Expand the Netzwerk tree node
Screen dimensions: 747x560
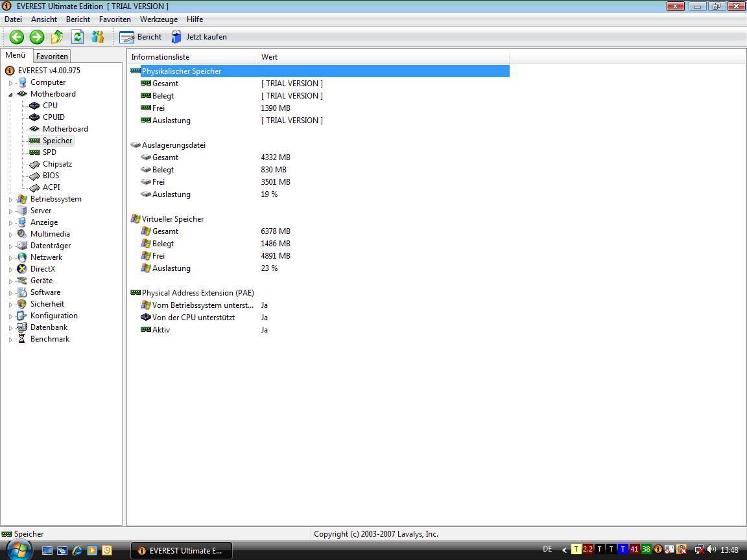(x=10, y=257)
